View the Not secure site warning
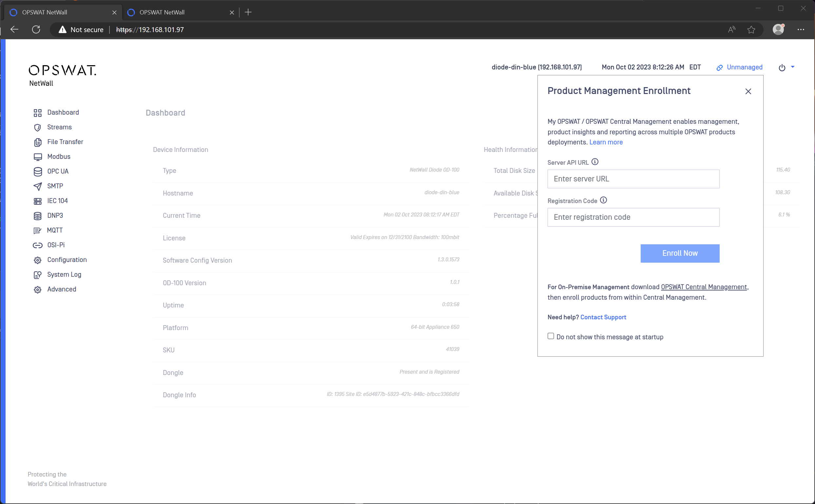The width and height of the screenshot is (815, 504). tap(81, 30)
